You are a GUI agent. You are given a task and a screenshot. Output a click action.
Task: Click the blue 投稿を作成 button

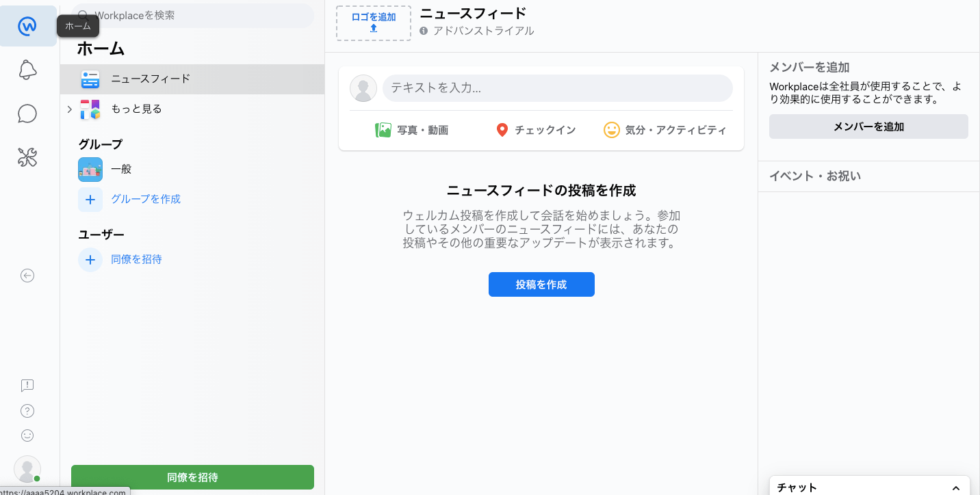pos(541,284)
